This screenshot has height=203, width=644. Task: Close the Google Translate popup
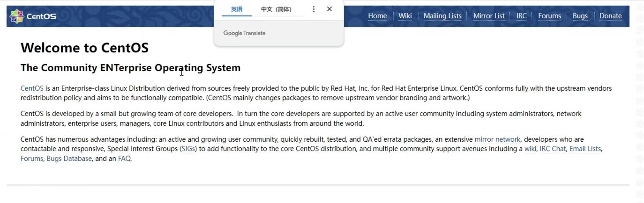(x=329, y=9)
